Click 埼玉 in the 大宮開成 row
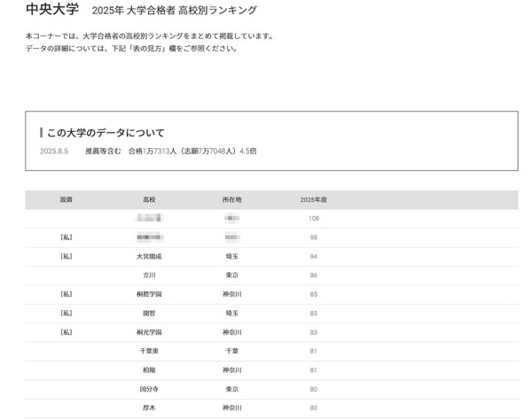Image resolution: width=532 pixels, height=420 pixels. (x=232, y=257)
